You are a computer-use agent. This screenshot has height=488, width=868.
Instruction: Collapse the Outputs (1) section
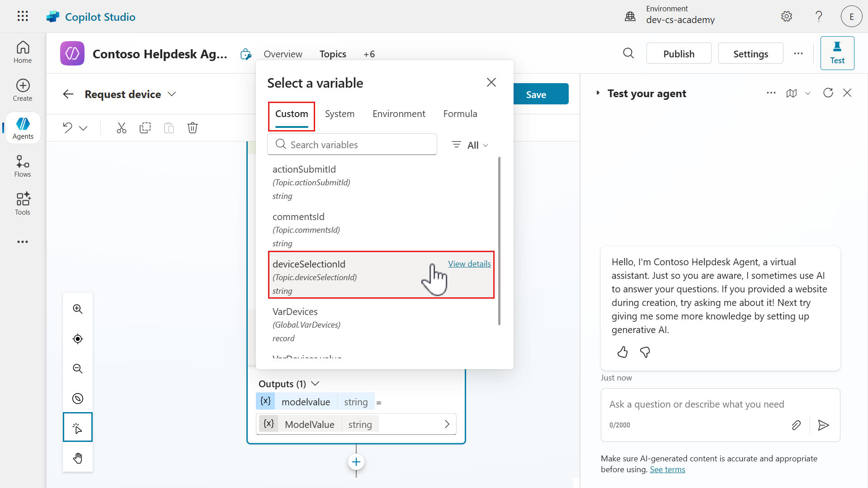point(316,384)
